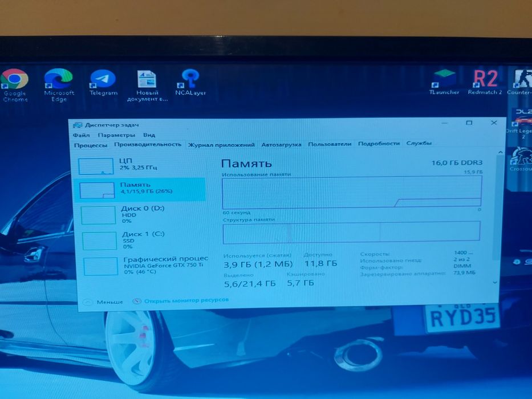
Task: Switch to the Подробности tab
Action: click(379, 144)
